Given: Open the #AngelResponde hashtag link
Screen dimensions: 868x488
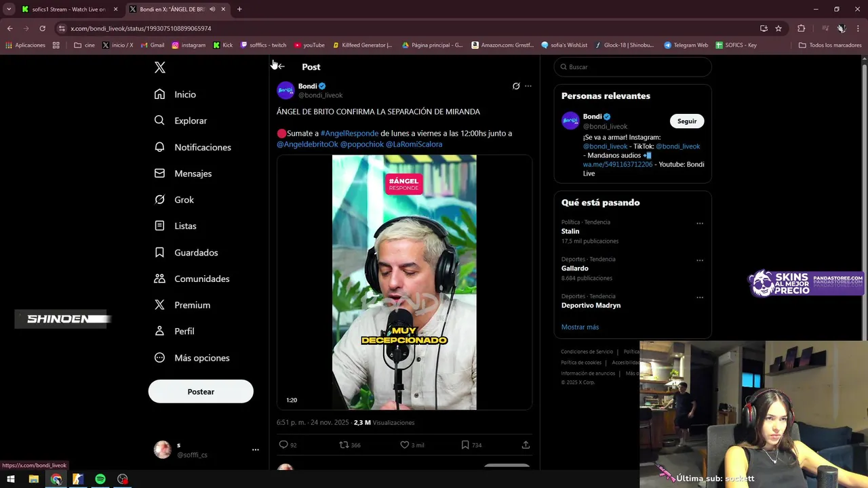Looking at the screenshot, I should tap(349, 134).
